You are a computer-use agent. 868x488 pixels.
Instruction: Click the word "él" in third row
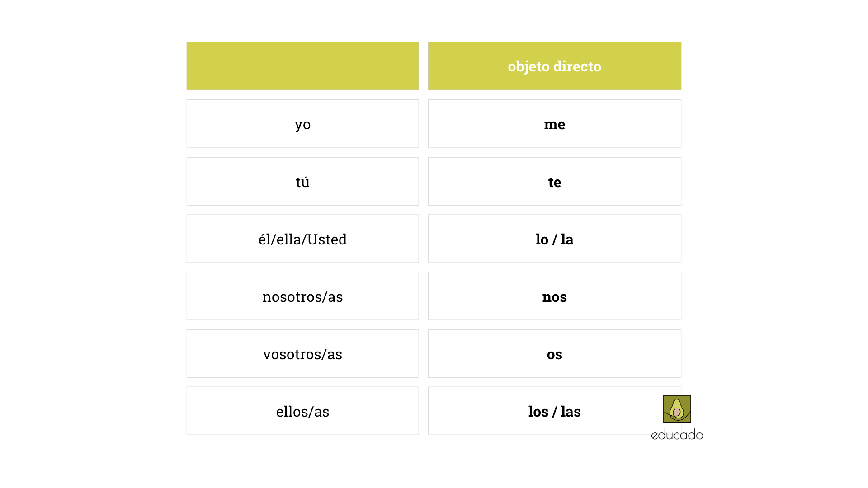(264, 239)
